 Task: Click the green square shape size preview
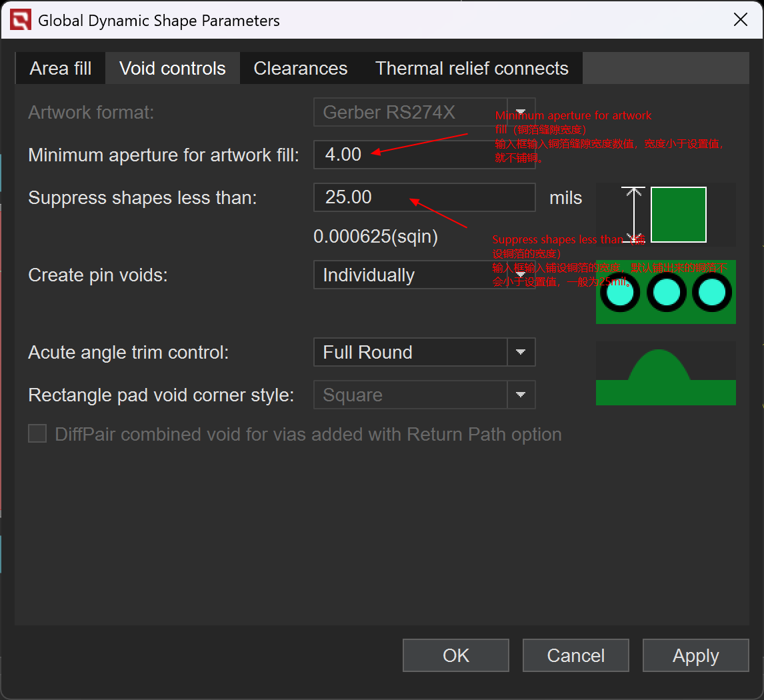[678, 215]
